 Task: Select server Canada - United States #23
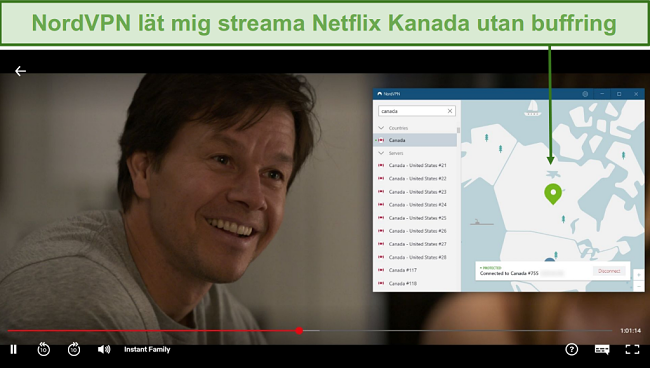[x=416, y=192]
